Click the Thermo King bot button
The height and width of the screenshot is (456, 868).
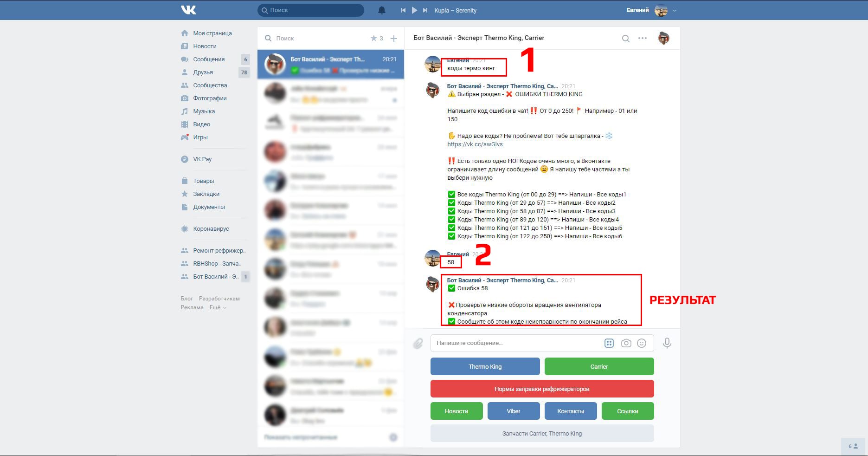pos(485,366)
